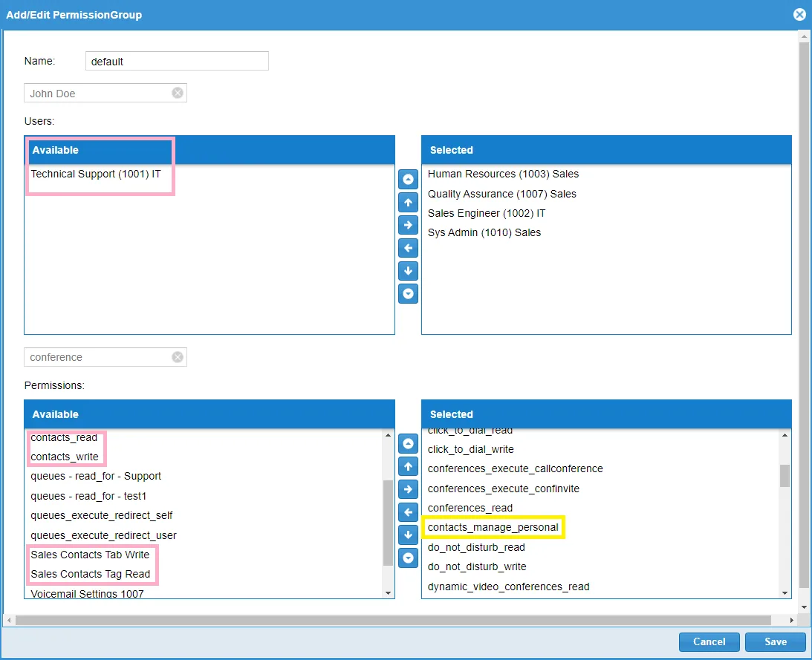Image resolution: width=812 pixels, height=660 pixels.
Task: Close the Add/Edit PermissionGroup dialog
Action: coord(799,15)
